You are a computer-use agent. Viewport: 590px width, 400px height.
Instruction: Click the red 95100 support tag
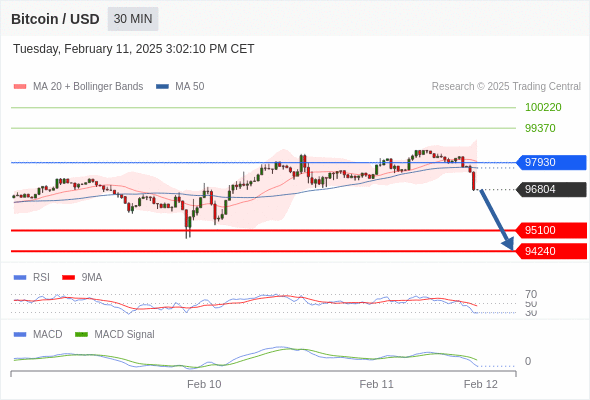[x=551, y=230]
